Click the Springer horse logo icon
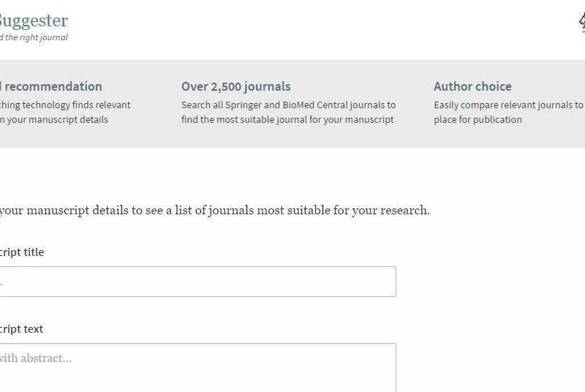The width and height of the screenshot is (585, 392). click(x=581, y=23)
